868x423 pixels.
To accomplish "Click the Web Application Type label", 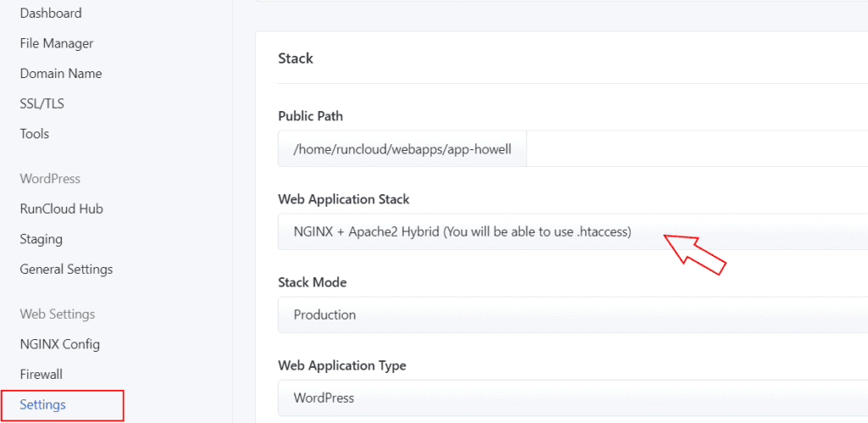I will [342, 365].
